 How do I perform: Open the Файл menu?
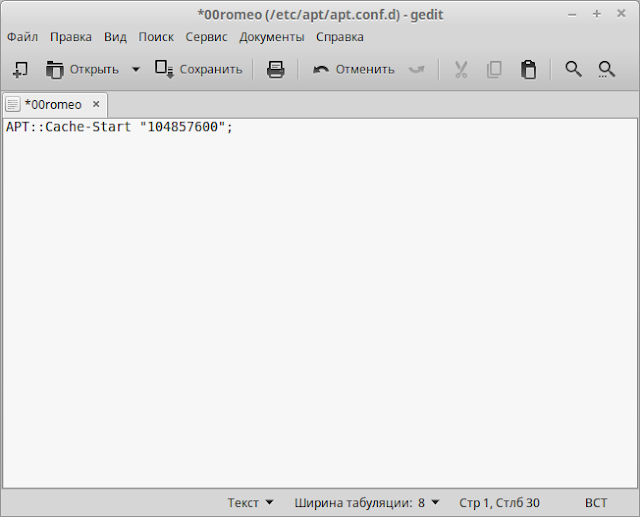point(22,37)
